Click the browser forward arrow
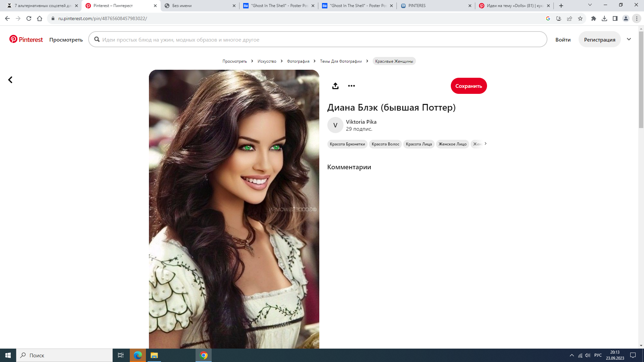This screenshot has width=644, height=362. [x=18, y=18]
